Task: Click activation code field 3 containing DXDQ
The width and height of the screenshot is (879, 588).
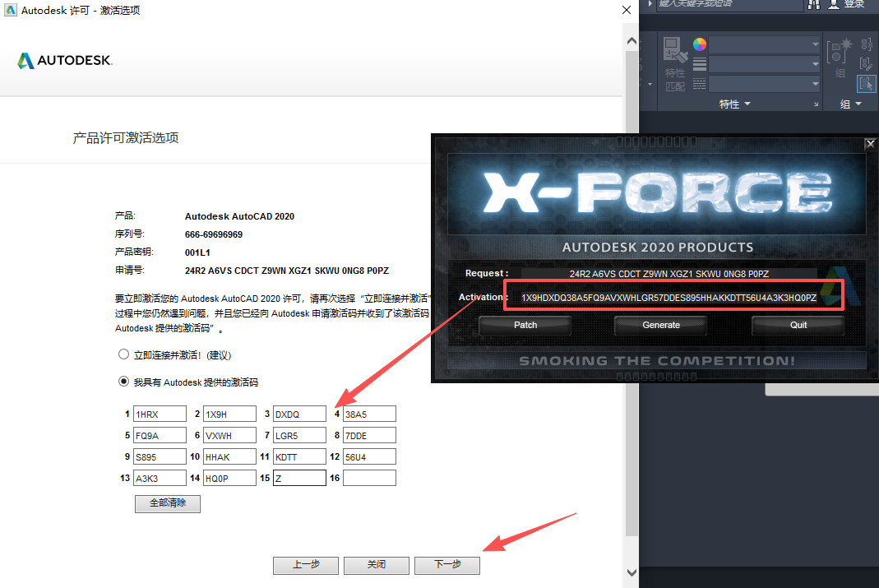Action: 299,414
